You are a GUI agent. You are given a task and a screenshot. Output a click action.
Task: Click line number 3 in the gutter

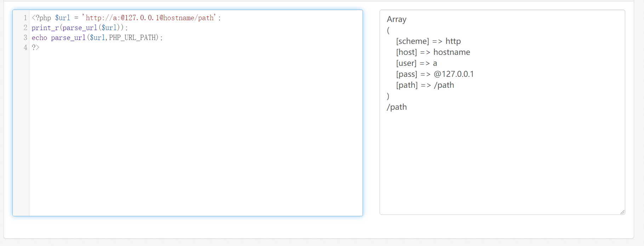tap(25, 38)
